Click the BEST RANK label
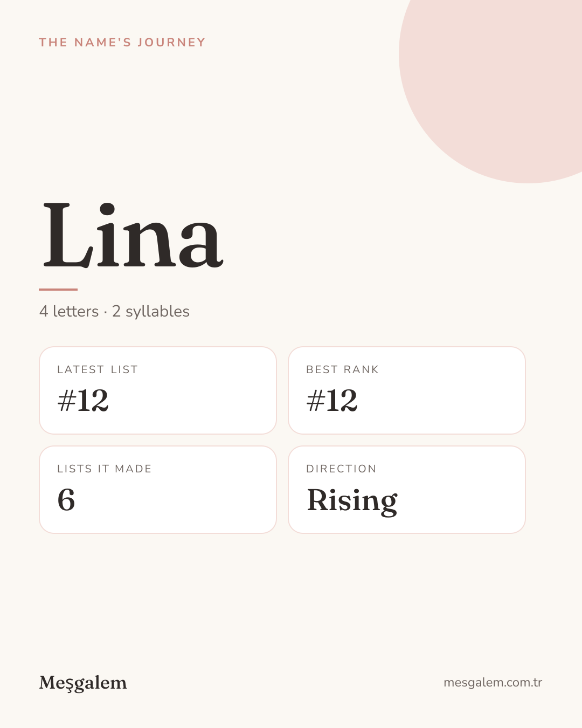This screenshot has width=582, height=728. (x=343, y=370)
